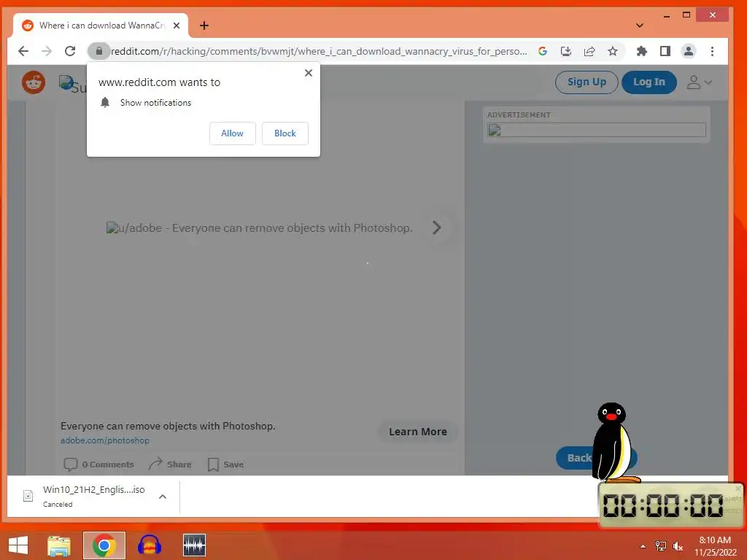Screen dimensions: 747x560
Task: Allow reddit.com notifications
Action: pyautogui.click(x=232, y=133)
